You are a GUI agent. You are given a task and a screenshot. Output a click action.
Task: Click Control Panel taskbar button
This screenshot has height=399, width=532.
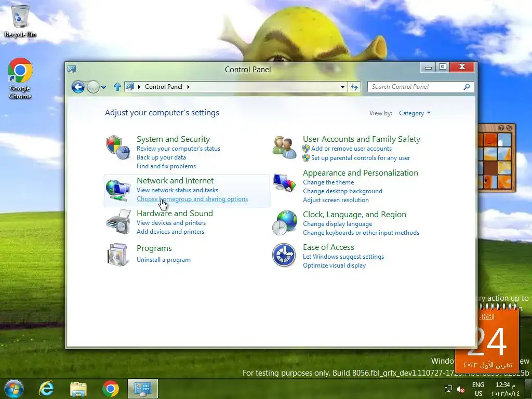(x=143, y=389)
